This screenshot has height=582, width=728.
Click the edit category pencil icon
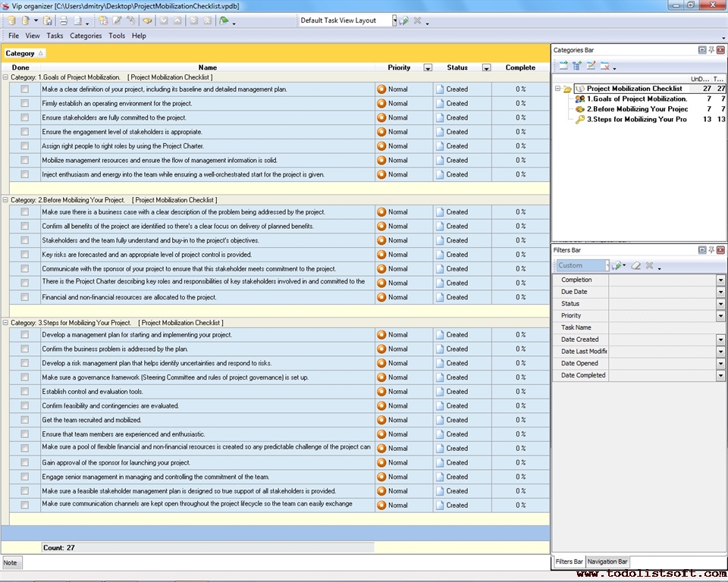point(591,66)
